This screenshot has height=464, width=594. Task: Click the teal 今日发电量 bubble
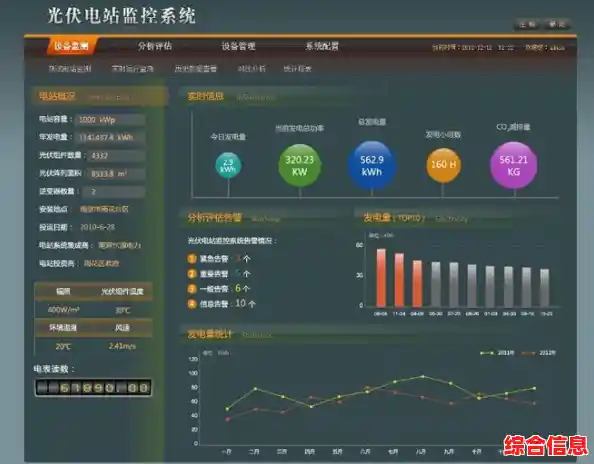click(x=228, y=165)
